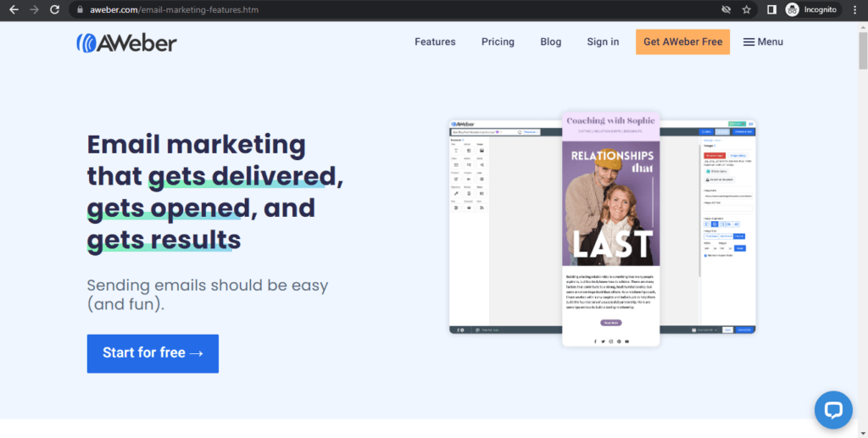
Task: Go to the Pricing page
Action: coord(498,42)
